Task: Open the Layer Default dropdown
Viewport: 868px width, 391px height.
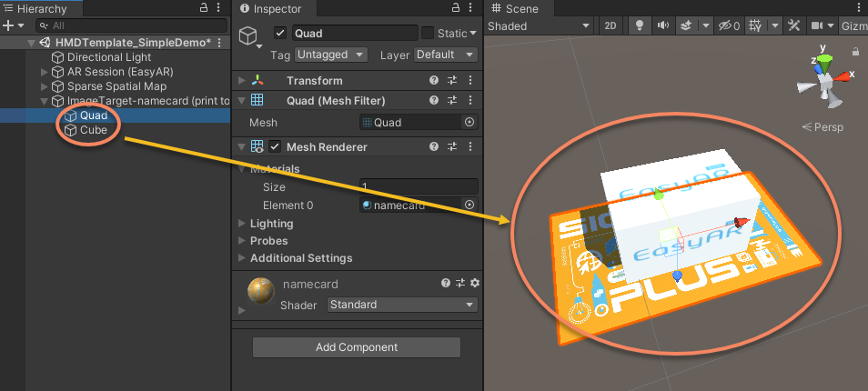Action: pyautogui.click(x=446, y=55)
